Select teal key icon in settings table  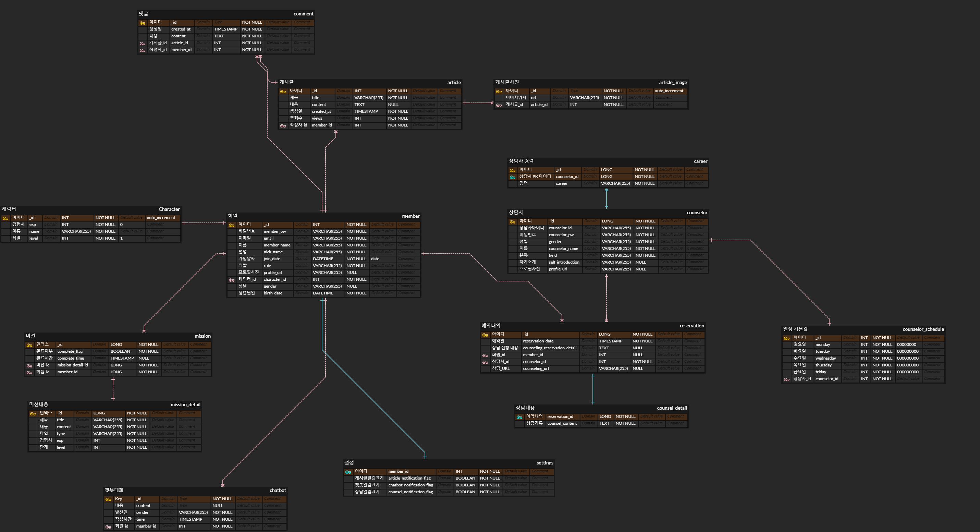pos(348,471)
